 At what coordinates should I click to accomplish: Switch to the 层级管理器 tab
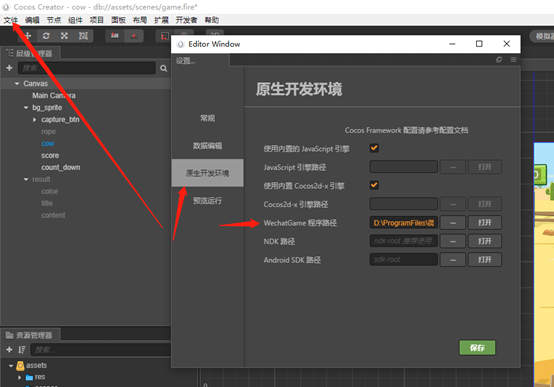[30, 53]
